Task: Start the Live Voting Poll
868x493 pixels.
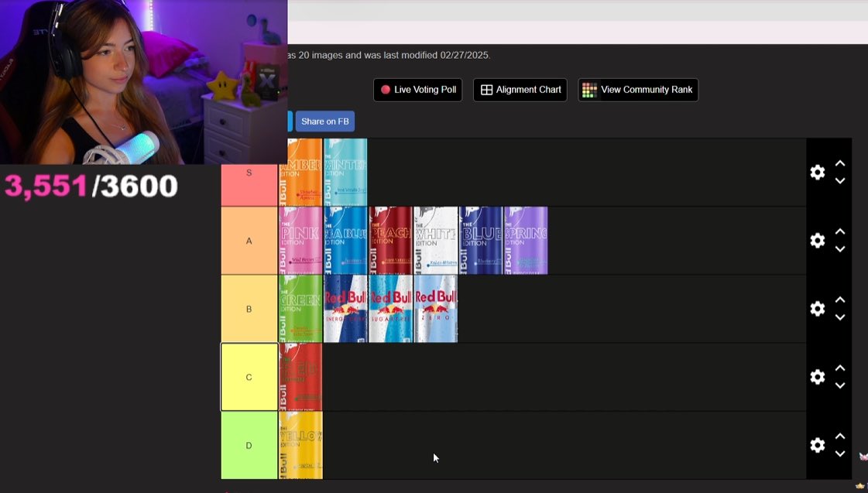Action: 418,90
